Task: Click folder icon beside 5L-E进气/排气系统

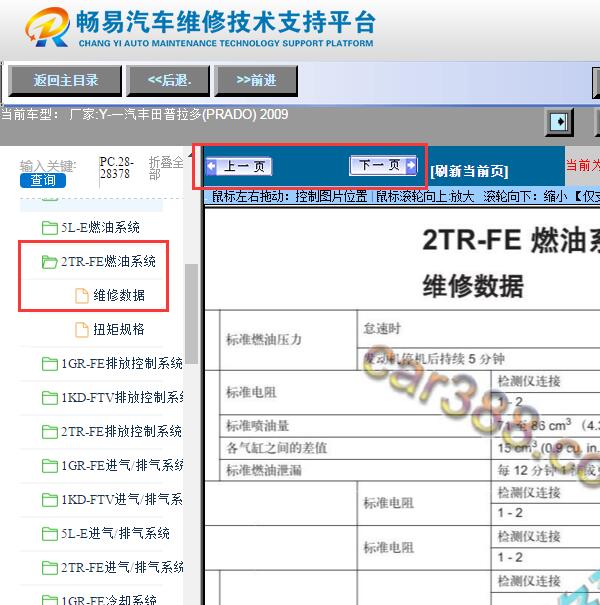Action: [x=49, y=533]
